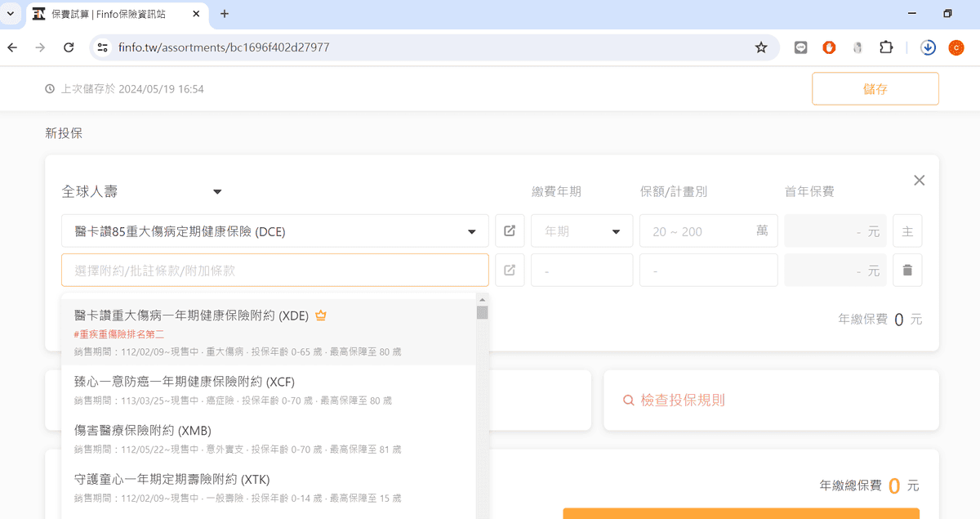Viewport: 980px width, 519px height.
Task: Minimize the browser window
Action: (911, 14)
